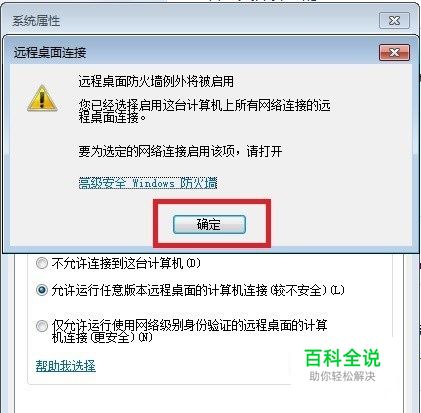
Task: Click text 要为选定的网络连接启用该项，请打开
Action: coord(180,152)
